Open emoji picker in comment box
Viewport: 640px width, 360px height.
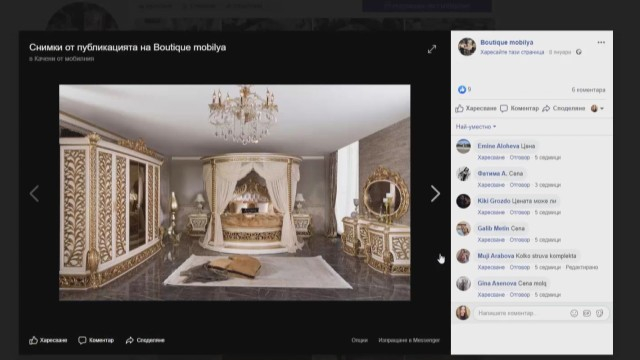point(574,313)
